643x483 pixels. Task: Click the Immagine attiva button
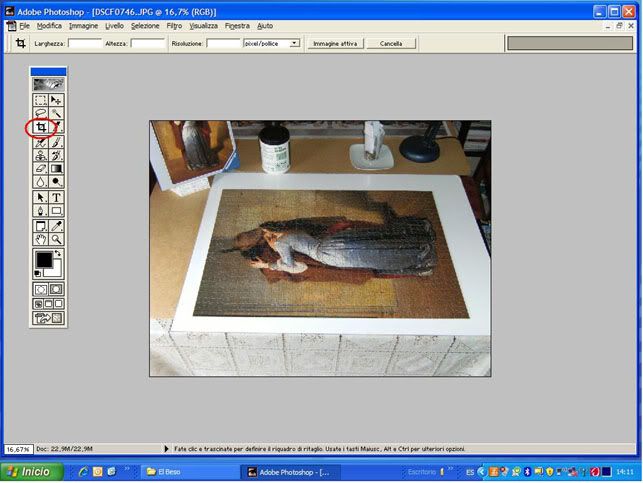(335, 43)
